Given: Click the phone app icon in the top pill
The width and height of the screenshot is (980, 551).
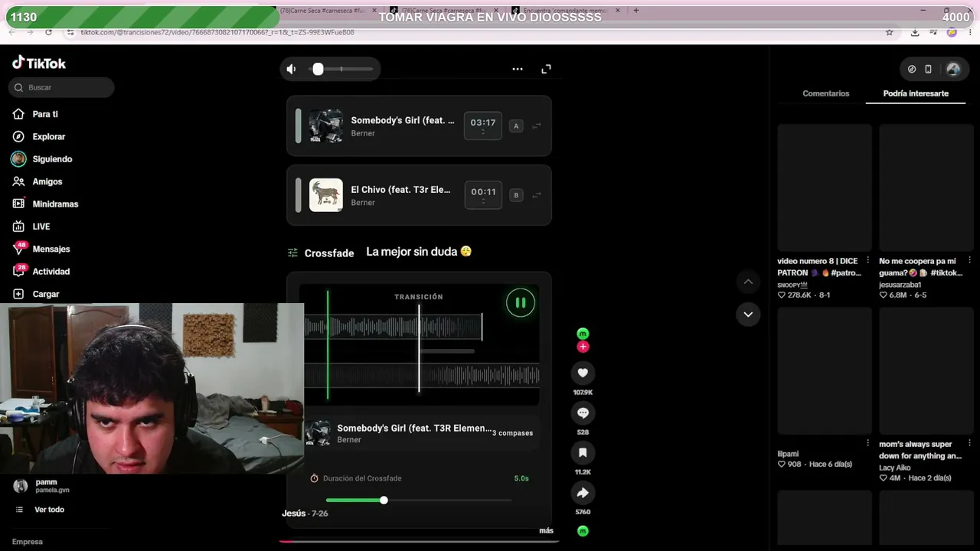Looking at the screenshot, I should pos(928,69).
